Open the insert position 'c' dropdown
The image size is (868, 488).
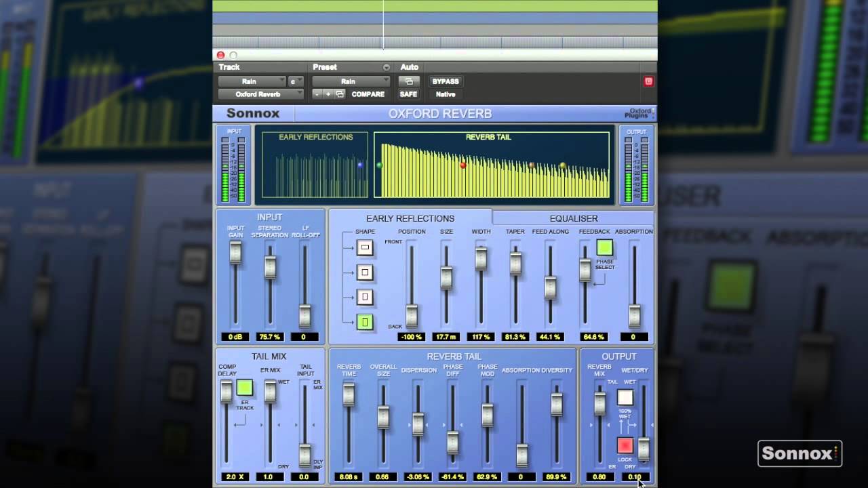(x=296, y=81)
